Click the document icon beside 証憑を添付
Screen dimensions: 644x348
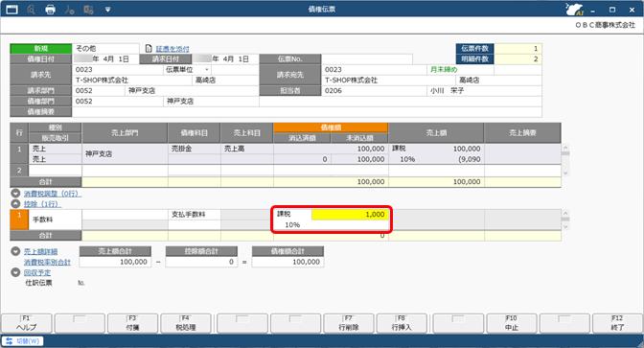coord(149,49)
